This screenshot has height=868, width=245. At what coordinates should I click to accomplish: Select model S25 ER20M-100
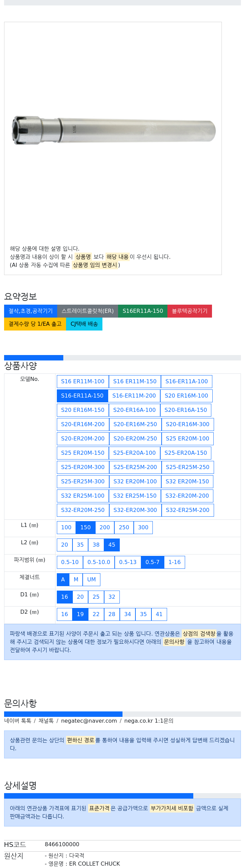[187, 438]
